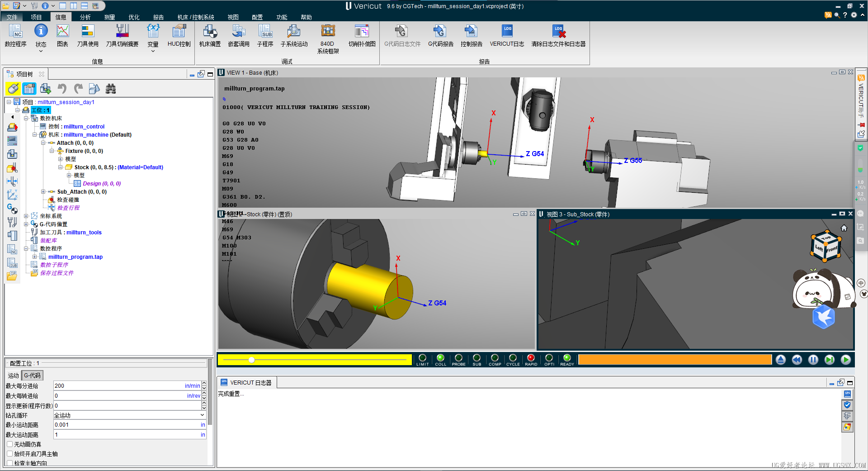Click the yellow animation speed slider
Image resolution: width=868 pixels, height=471 pixels.
251,360
